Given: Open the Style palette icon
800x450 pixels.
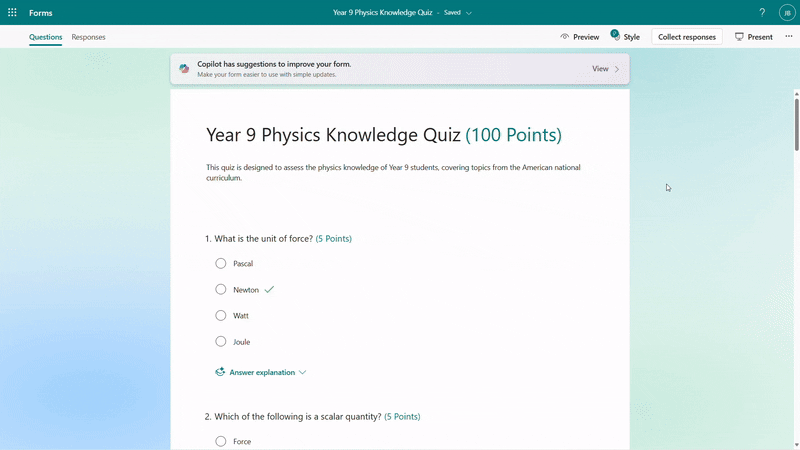Looking at the screenshot, I should click(616, 36).
